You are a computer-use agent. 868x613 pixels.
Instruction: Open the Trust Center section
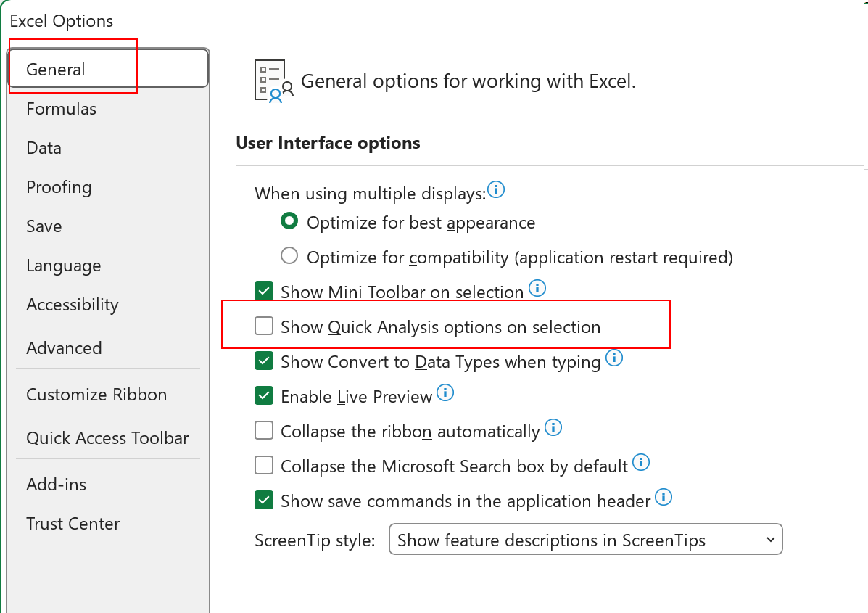(73, 524)
